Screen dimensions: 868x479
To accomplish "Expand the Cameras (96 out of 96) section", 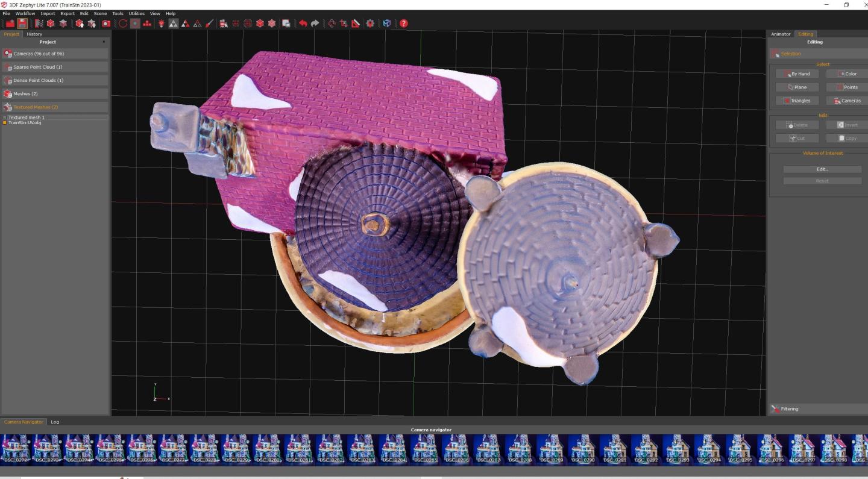I will [x=55, y=54].
